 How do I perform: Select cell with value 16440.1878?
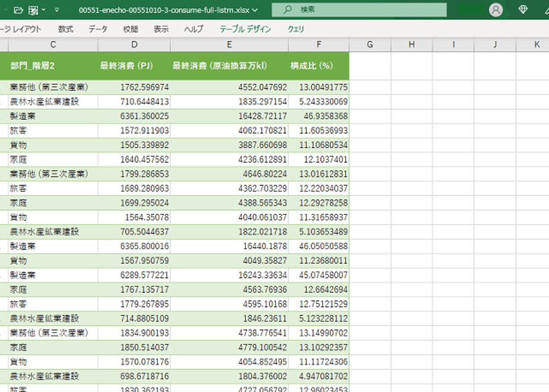229,246
